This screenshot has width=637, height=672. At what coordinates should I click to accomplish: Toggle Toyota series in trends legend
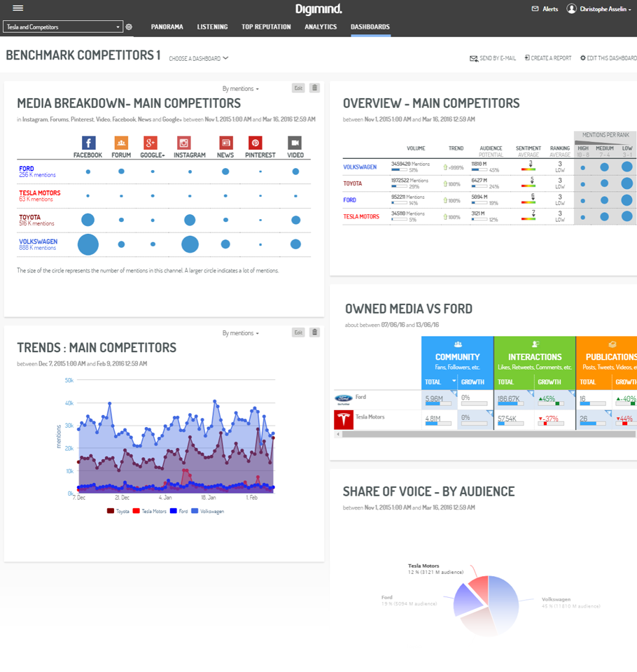coord(118,512)
